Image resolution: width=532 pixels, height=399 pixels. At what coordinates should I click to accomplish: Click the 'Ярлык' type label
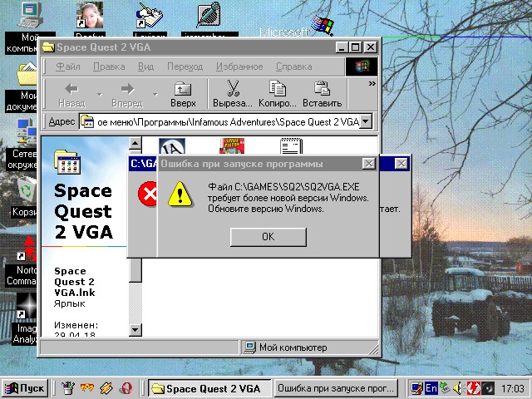70,303
